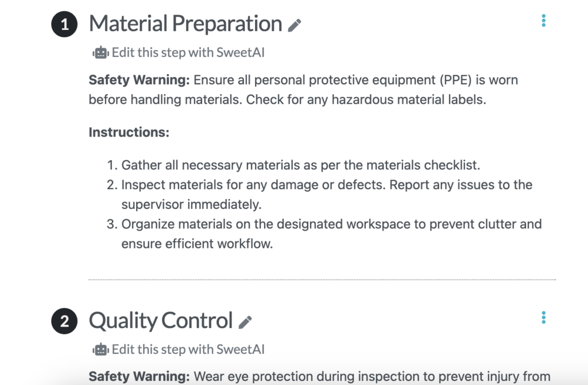
Task: Click the pencil icon beside Quality Control
Action: 245,322
